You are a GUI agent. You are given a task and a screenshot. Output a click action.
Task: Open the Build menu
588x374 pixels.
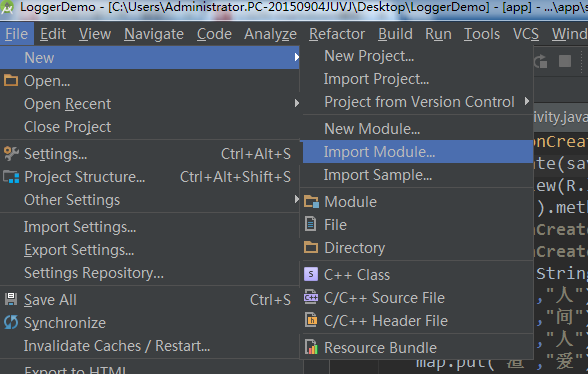[395, 34]
